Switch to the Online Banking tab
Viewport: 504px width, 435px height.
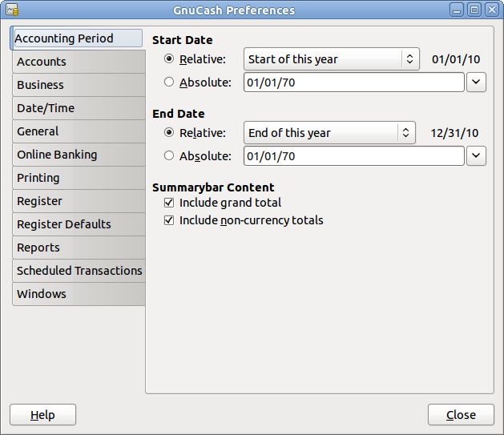(x=79, y=155)
